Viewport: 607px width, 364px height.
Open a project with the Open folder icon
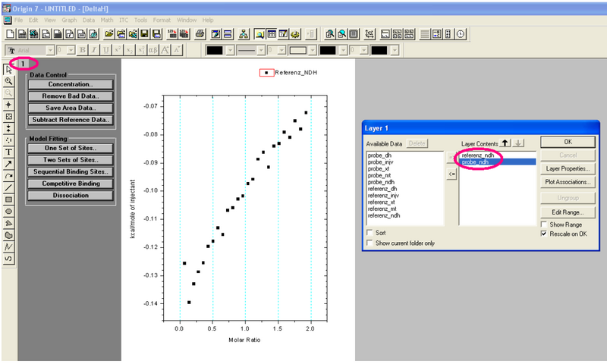(109, 34)
